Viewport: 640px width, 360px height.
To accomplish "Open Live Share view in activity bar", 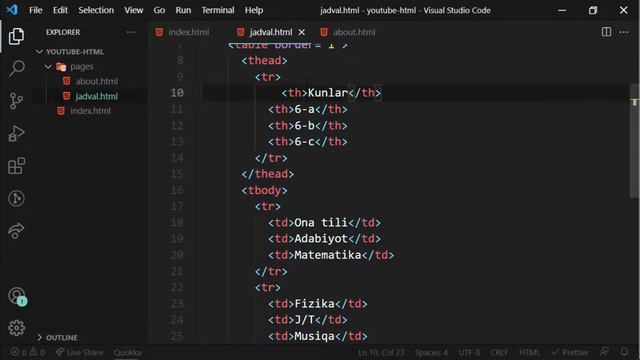I will (16, 231).
